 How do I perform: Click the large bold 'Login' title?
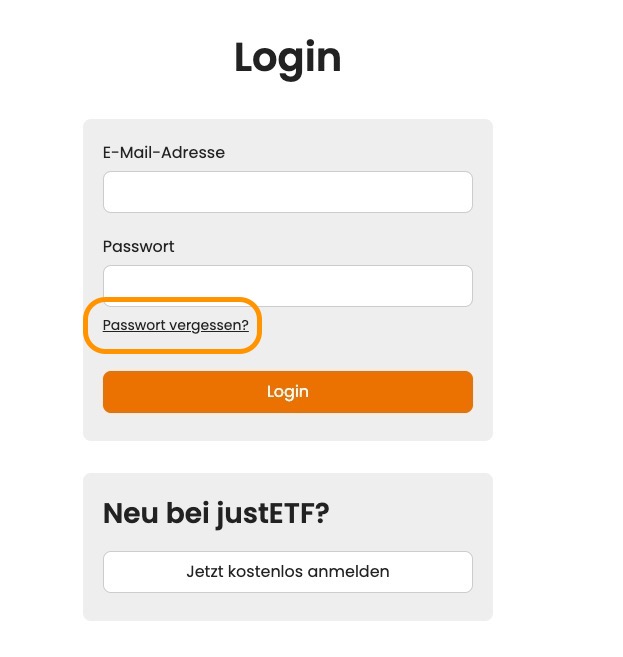click(287, 58)
